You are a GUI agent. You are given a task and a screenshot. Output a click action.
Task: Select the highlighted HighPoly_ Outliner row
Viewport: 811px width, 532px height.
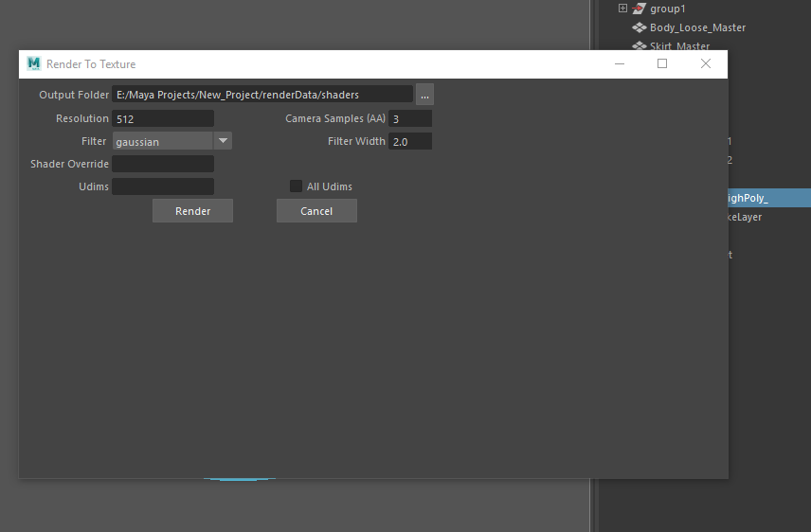(769, 198)
